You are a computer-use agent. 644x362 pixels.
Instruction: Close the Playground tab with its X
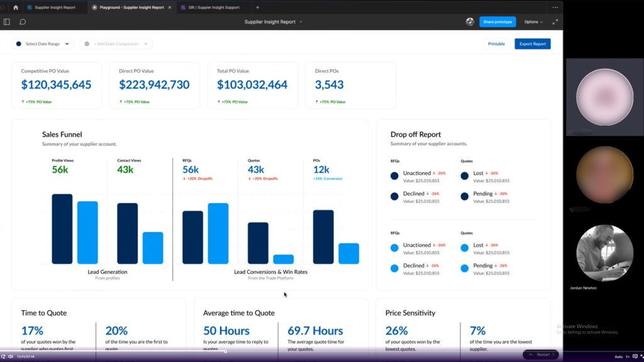click(x=170, y=8)
